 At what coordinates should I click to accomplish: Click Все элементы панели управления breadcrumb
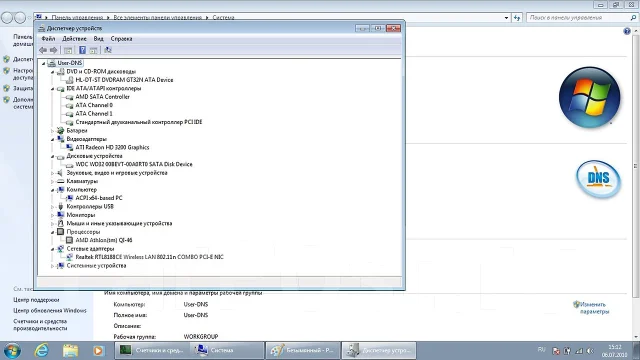(158, 18)
